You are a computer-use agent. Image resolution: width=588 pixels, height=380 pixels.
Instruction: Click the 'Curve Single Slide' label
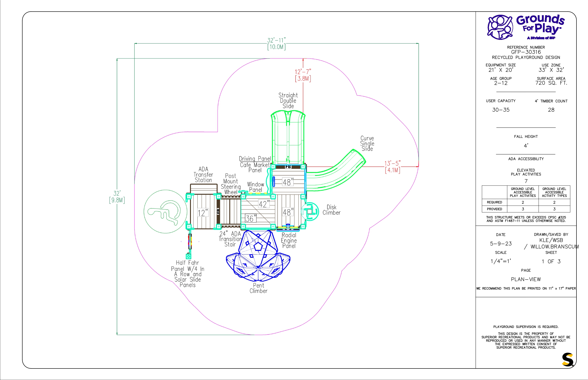pos(367,143)
